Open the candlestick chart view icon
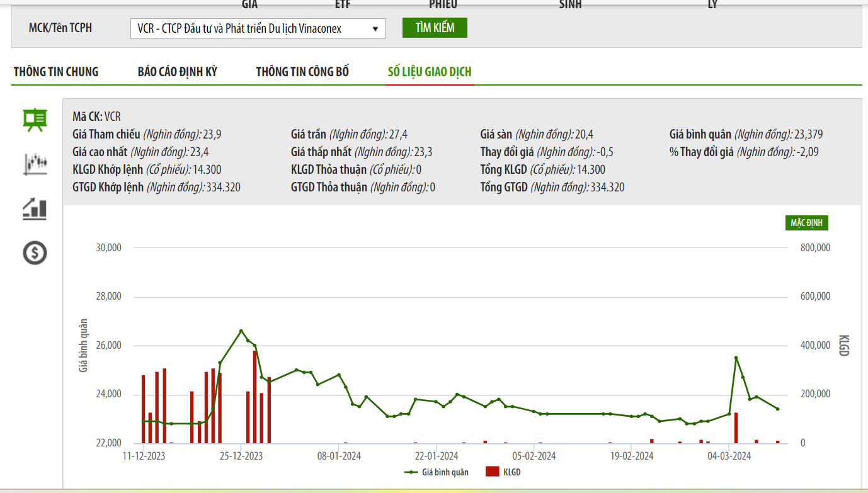868x493 pixels. (x=35, y=164)
